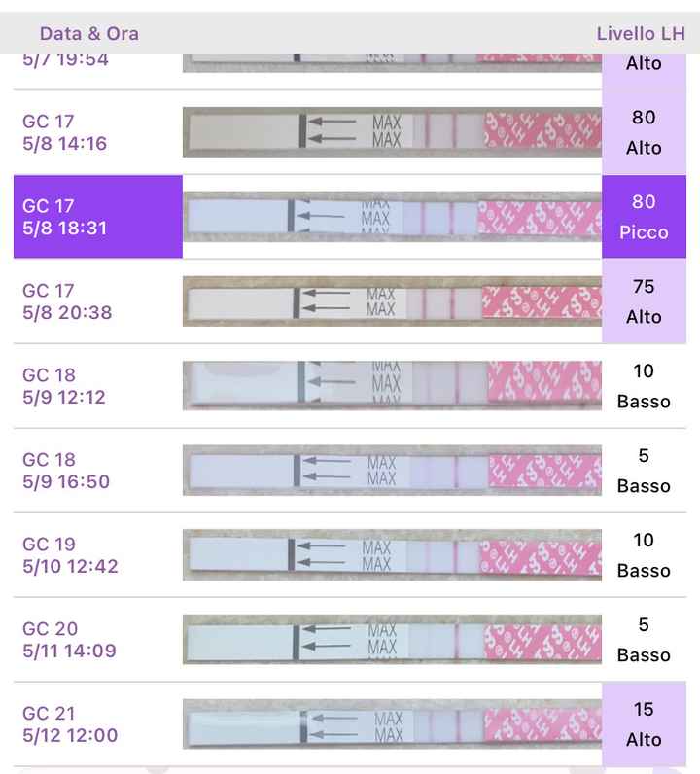Image resolution: width=700 pixels, height=774 pixels.
Task: Tap the test strip photo from 5/12 12:00
Action: coord(392,724)
